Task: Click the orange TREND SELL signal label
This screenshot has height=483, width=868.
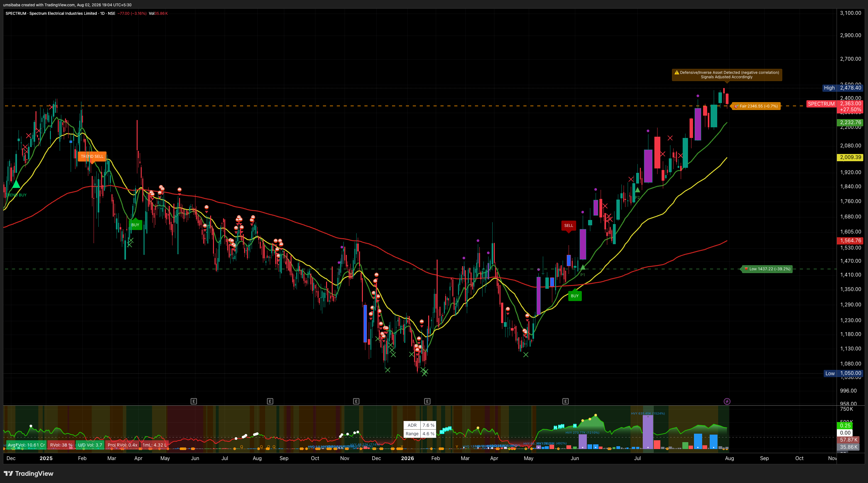Action: pos(92,156)
